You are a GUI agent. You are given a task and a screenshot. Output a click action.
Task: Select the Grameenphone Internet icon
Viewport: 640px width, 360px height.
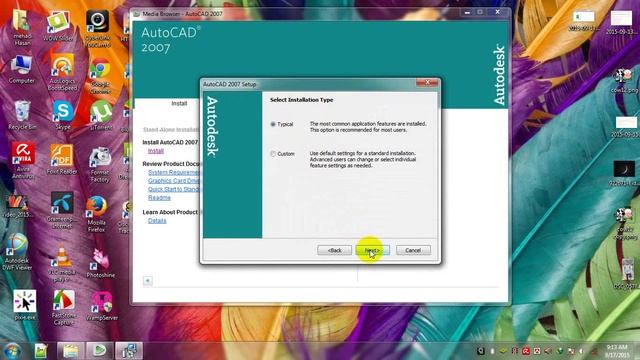(62, 210)
